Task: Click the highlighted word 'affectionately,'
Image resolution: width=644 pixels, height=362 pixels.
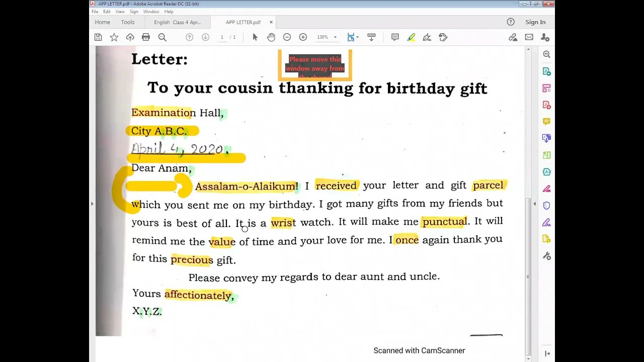Action: 199,295
